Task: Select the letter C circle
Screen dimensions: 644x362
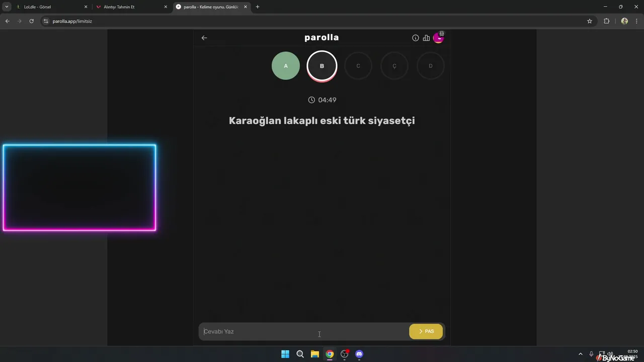Action: (x=358, y=66)
